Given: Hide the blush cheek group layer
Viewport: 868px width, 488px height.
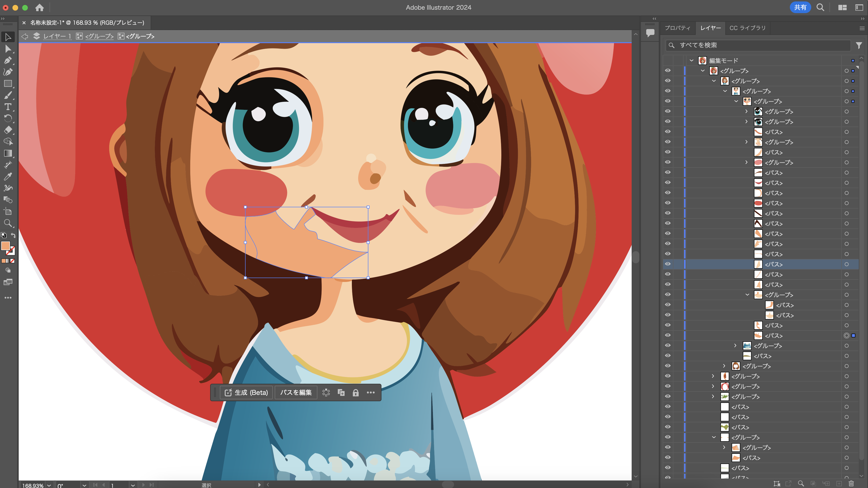Looking at the screenshot, I should [668, 162].
